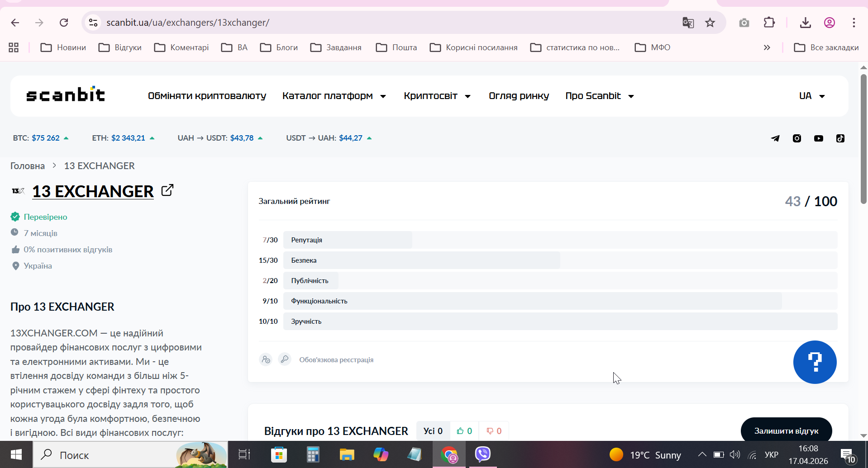The width and height of the screenshot is (868, 468).
Task: Open 13 EXCHANGER external site link icon
Action: tap(167, 190)
